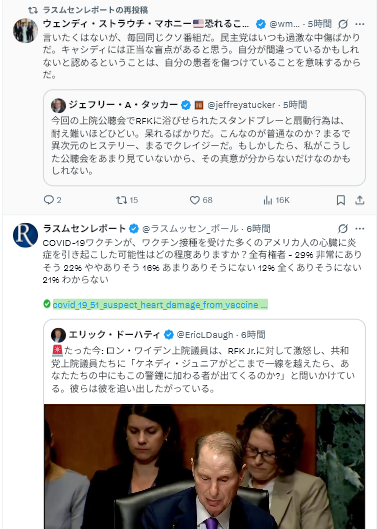This screenshot has width=377, height=529.
Task: Like the post with 68 likes
Action: (201, 200)
